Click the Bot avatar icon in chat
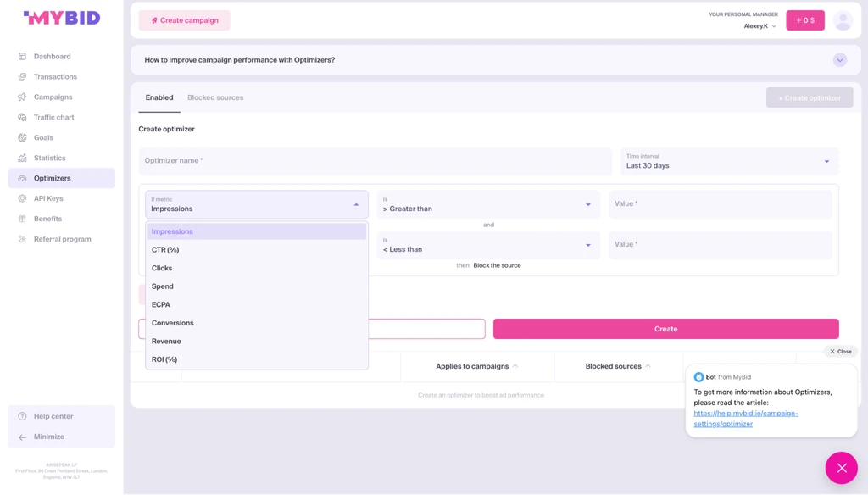The image size is (868, 495). point(698,377)
